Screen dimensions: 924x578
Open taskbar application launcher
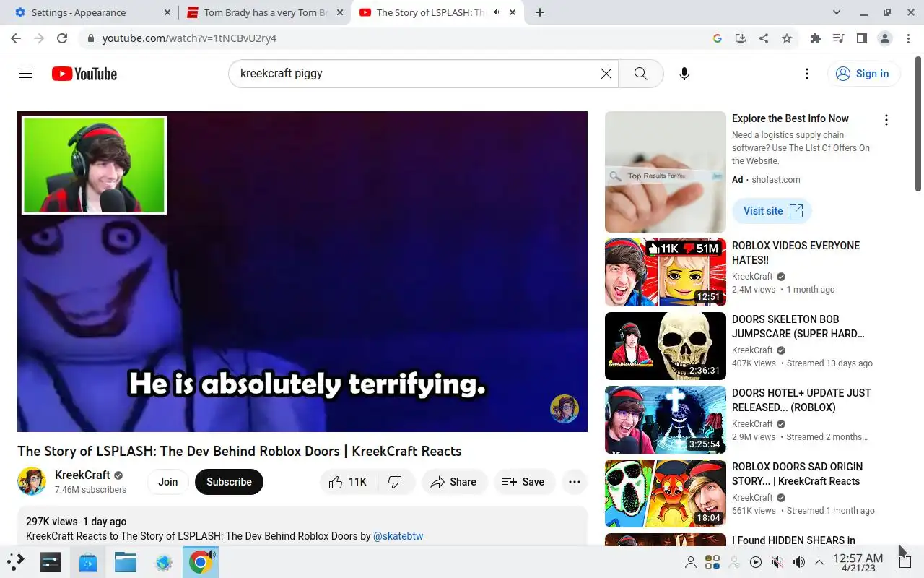[16, 561]
